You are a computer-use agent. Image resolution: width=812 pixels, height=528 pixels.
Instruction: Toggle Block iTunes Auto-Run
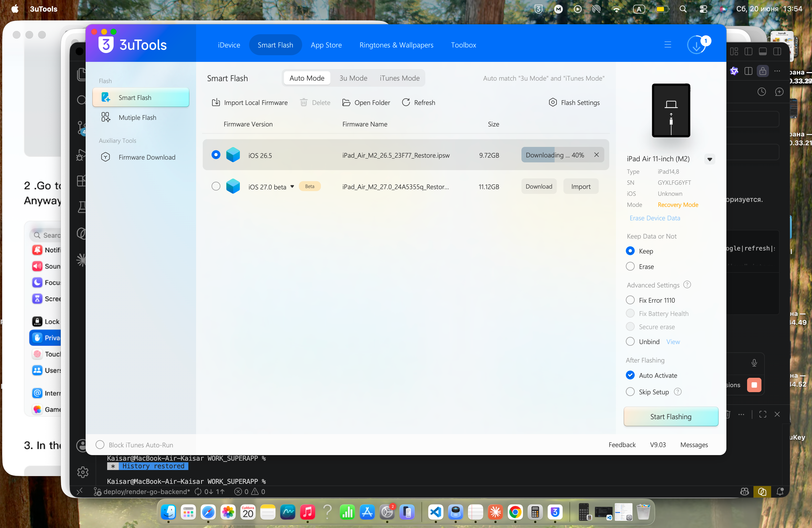point(100,444)
